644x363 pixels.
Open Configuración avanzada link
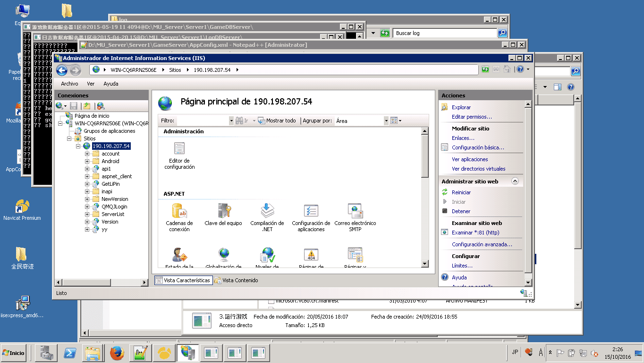click(x=482, y=244)
